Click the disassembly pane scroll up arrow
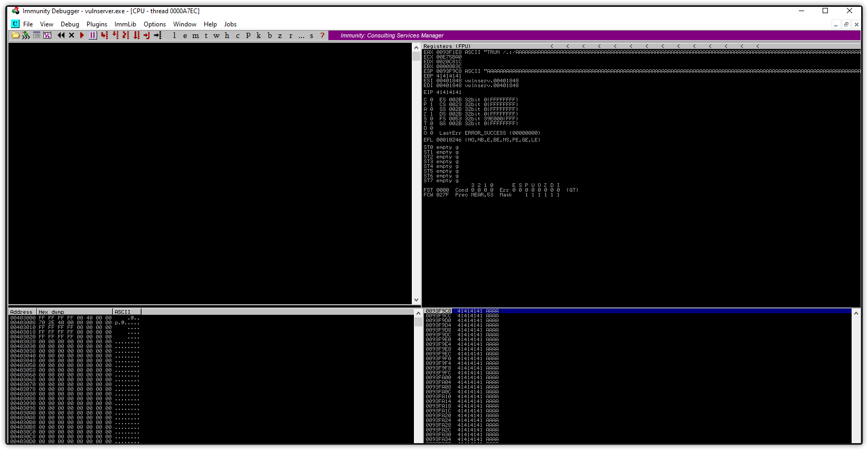The height and width of the screenshot is (450, 868). pos(416,47)
